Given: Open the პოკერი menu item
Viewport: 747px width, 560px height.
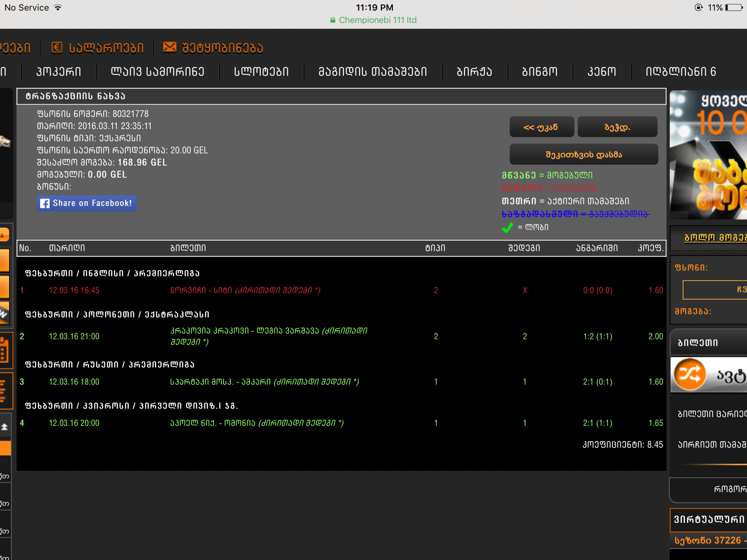Looking at the screenshot, I should click(59, 71).
